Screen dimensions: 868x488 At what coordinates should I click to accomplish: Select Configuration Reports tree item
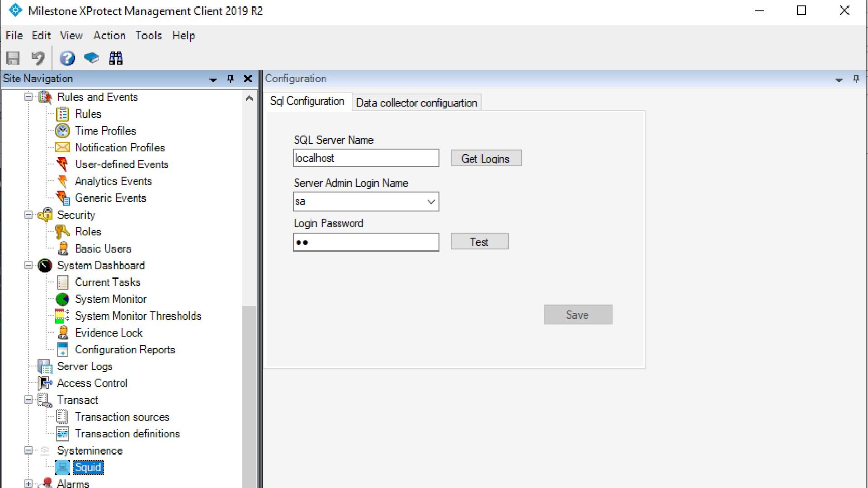(x=125, y=349)
